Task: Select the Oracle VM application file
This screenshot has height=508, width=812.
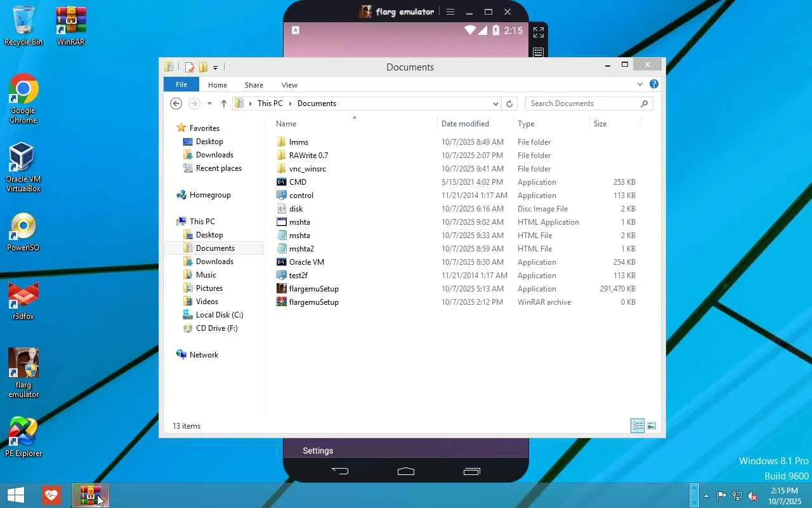Action: [456, 262]
